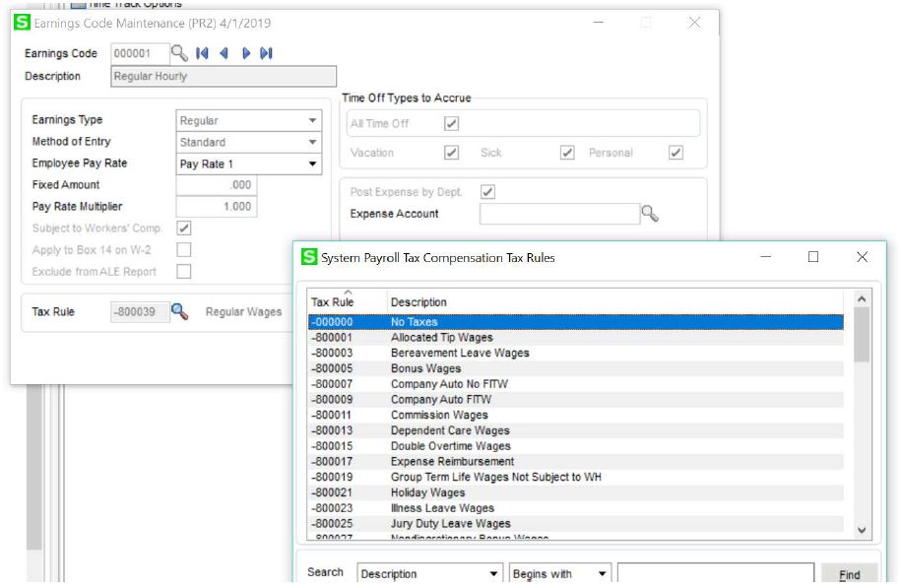Open the Employee Pay Rate dropdown
Viewport: 901px width, 588px height.
click(x=249, y=163)
